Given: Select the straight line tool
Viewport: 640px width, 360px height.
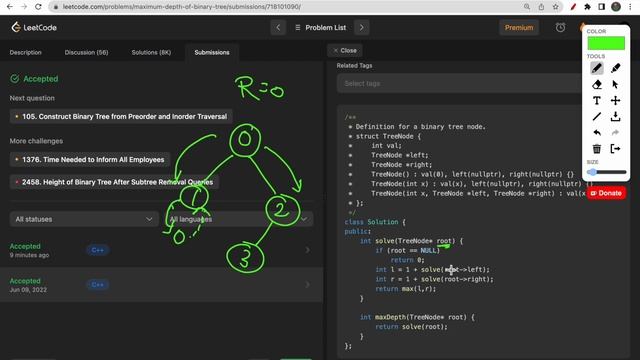Looking at the screenshot, I should (x=597, y=117).
